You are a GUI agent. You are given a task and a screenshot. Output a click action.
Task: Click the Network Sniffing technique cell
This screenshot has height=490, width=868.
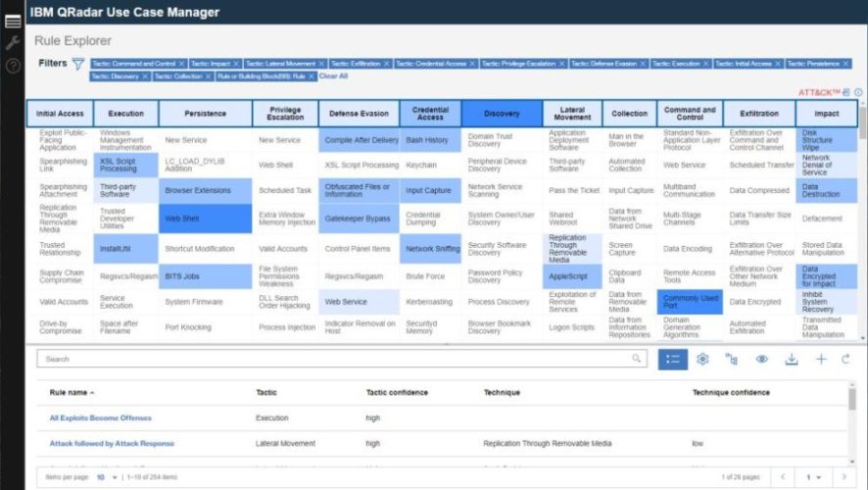click(x=430, y=249)
